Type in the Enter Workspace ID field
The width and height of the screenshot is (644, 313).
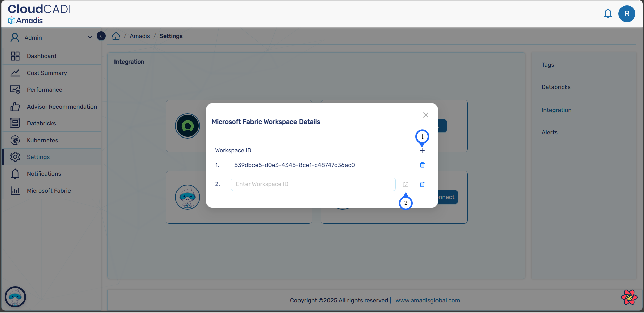tap(313, 184)
